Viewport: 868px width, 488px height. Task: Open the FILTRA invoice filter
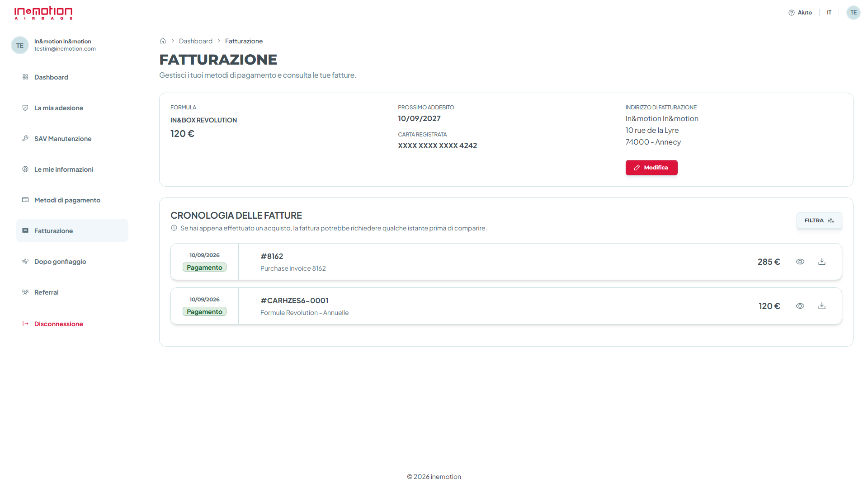[x=819, y=221]
